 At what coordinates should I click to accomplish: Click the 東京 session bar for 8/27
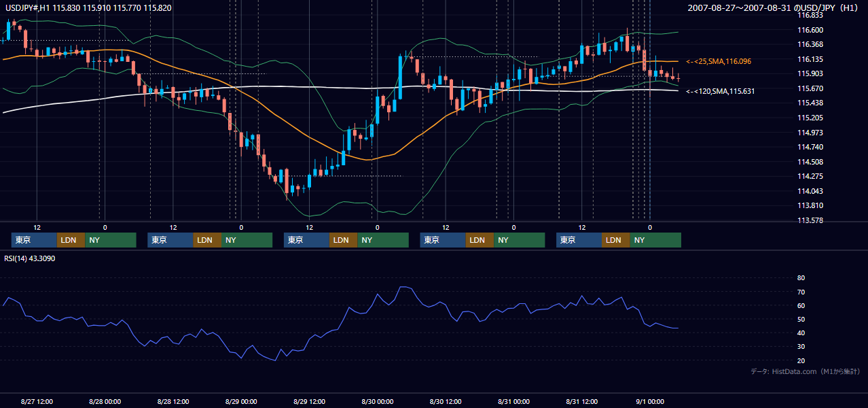click(x=34, y=240)
